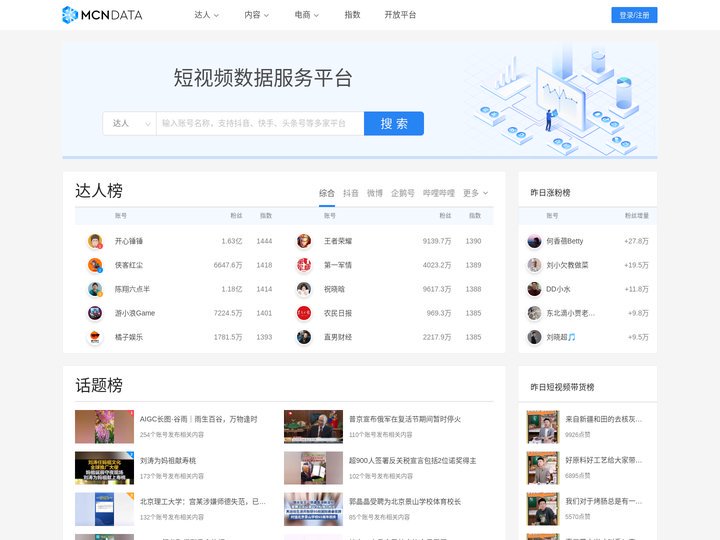Open 我们对于烤肠总是有一 video title

603,501
